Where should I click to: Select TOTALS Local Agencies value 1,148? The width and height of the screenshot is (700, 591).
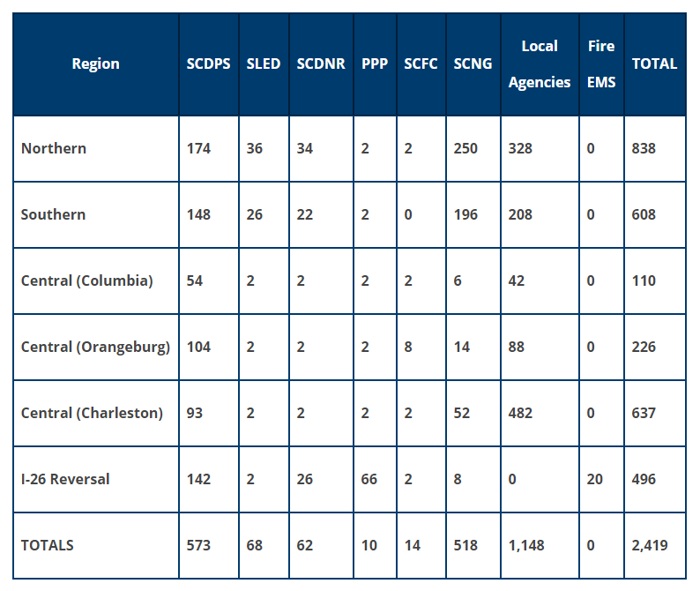[526, 545]
